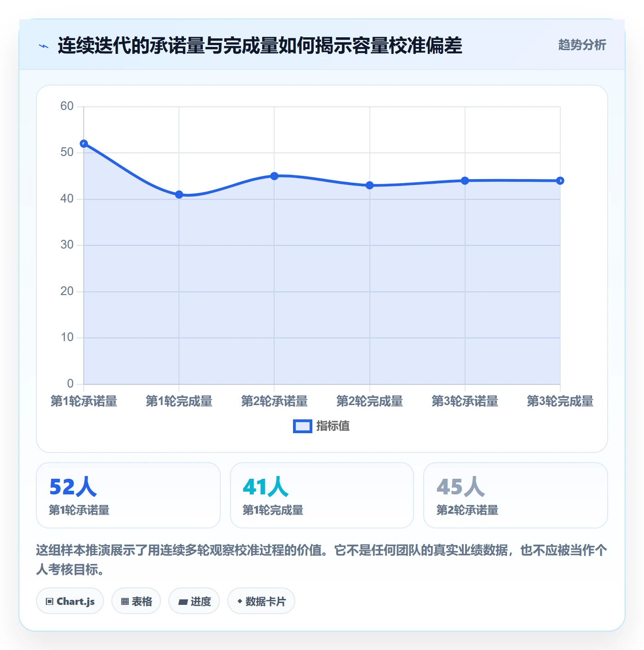Image resolution: width=644 pixels, height=650 pixels.
Task: Open the 45人 第2轮承诺量 data card
Action: pos(516,495)
